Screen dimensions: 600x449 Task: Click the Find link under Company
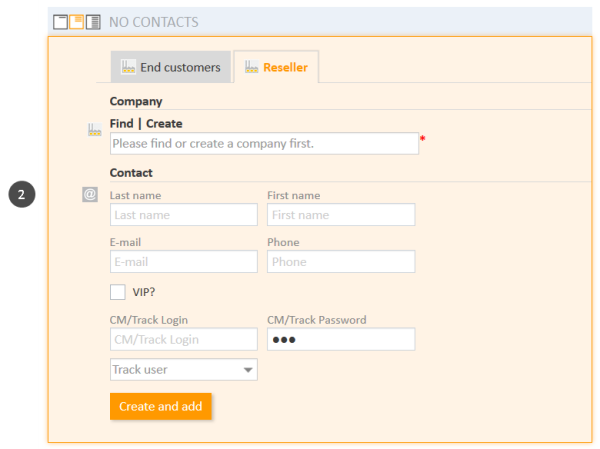(122, 124)
